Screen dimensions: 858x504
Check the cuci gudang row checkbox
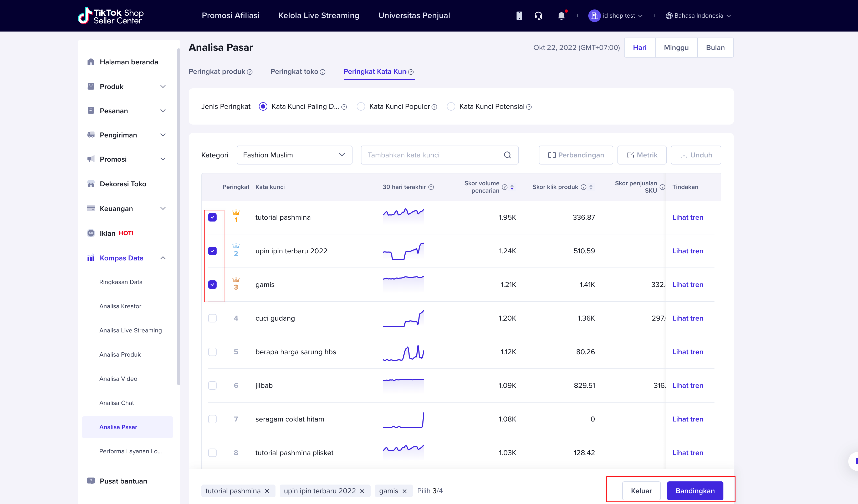212,318
